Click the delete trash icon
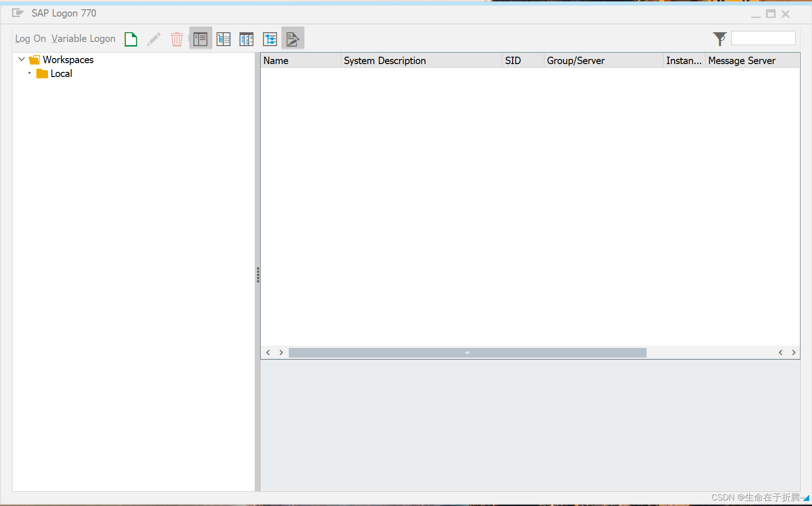The image size is (812, 506). click(x=177, y=39)
